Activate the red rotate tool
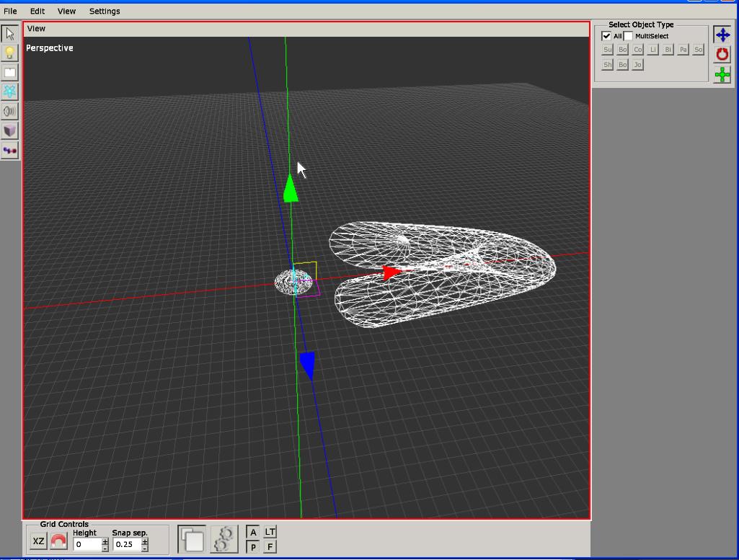Image resolution: width=739 pixels, height=560 pixels. click(722, 54)
